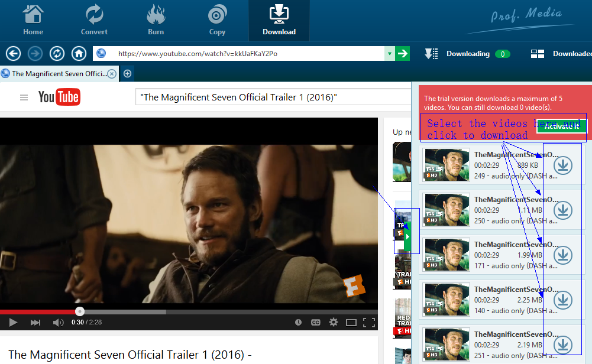The image size is (592, 364).
Task: Open the Downloaded list
Action: [x=561, y=54]
